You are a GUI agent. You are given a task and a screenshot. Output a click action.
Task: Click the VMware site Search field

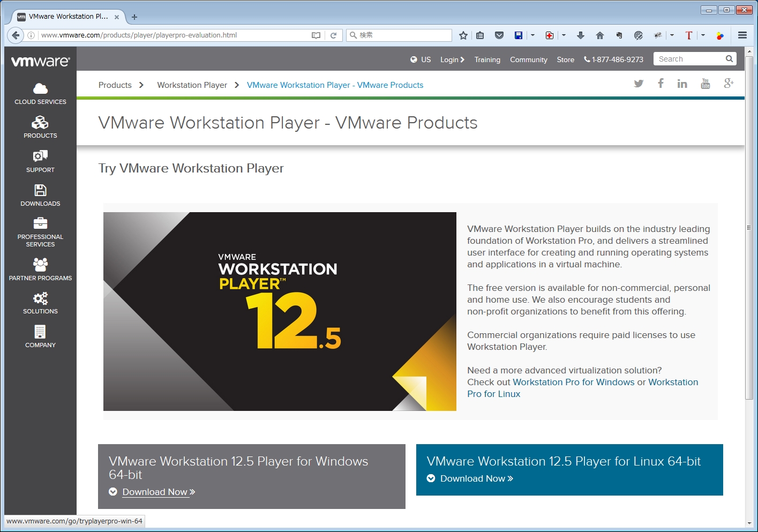pos(690,59)
